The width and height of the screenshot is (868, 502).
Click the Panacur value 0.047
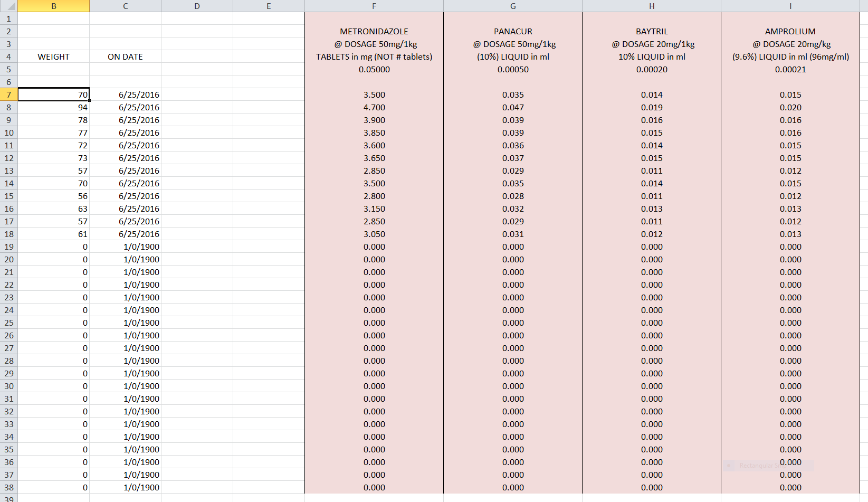click(x=513, y=107)
